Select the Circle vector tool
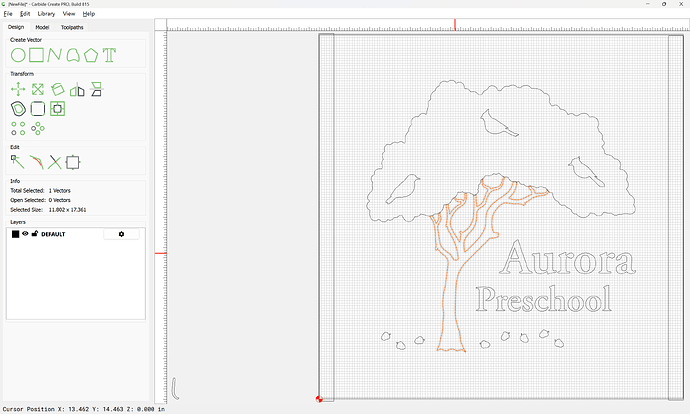 coord(18,55)
